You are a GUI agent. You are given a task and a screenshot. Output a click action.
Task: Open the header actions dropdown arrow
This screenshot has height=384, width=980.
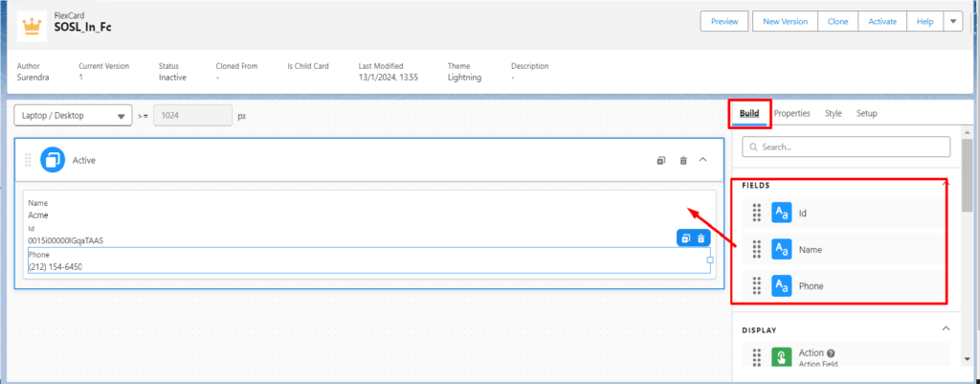click(952, 21)
